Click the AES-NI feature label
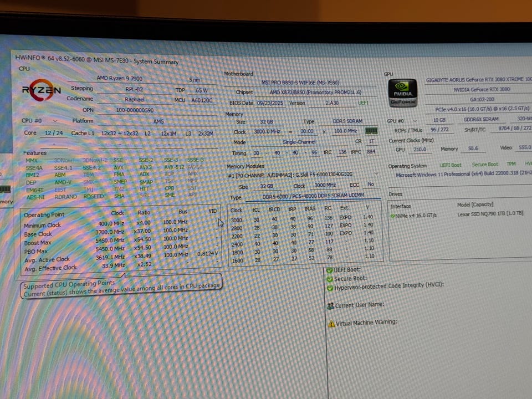The height and width of the screenshot is (399, 532). point(35,197)
